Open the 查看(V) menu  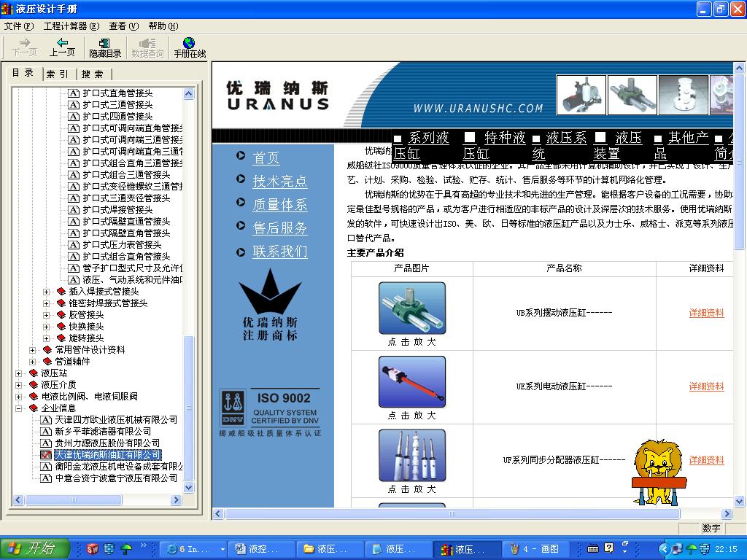coord(124,26)
